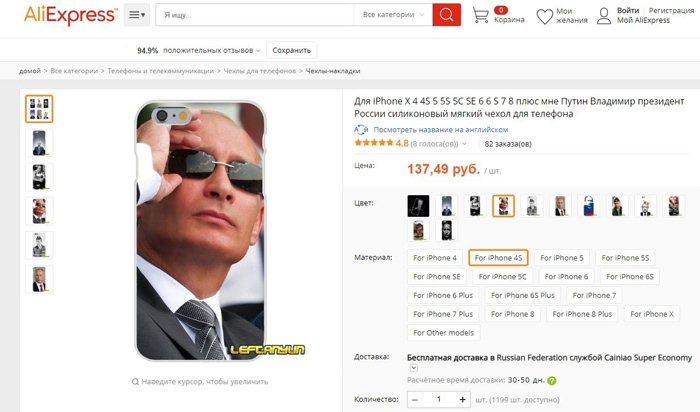Click the AliExpress logo
Viewport: 700px width, 412px height.
point(71,15)
